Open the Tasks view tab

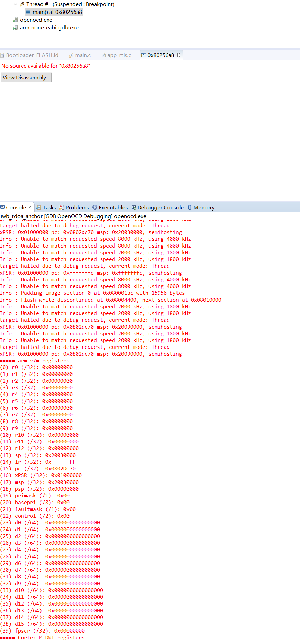(x=49, y=208)
